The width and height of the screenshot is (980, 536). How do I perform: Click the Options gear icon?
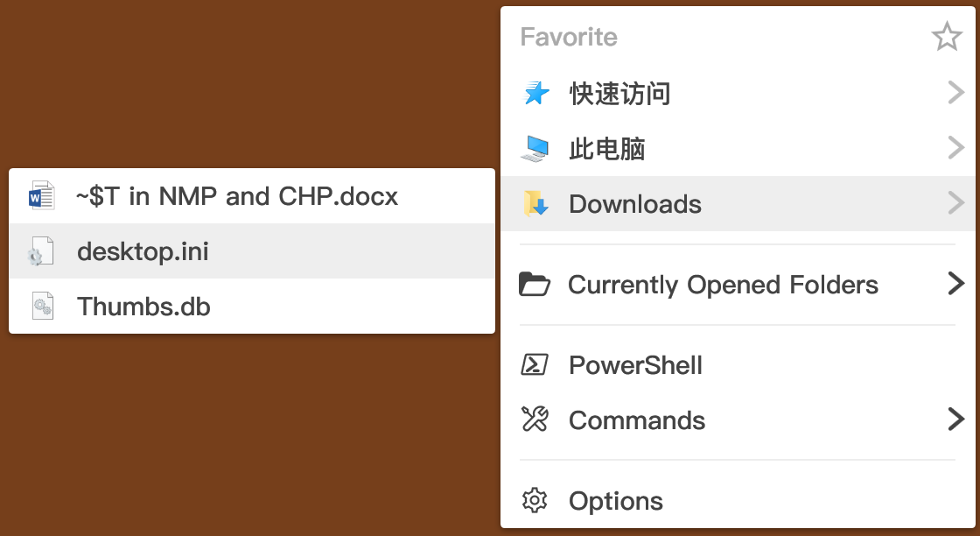click(x=535, y=500)
